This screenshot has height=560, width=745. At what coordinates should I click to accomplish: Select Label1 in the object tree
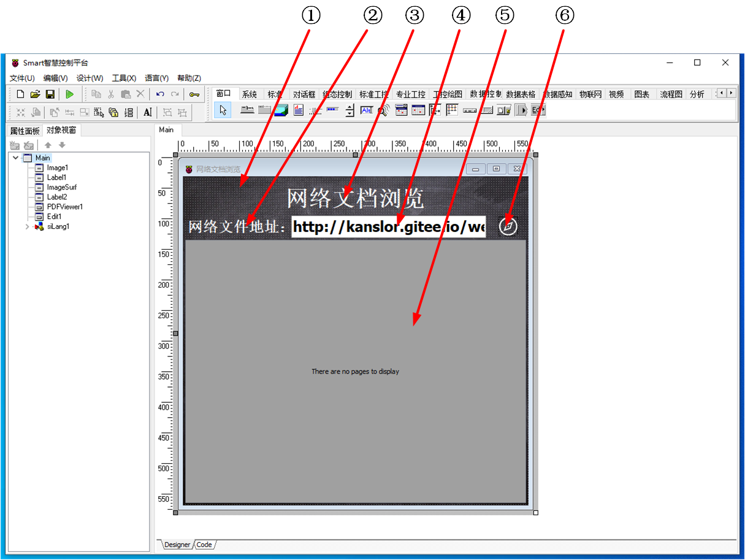click(x=56, y=177)
